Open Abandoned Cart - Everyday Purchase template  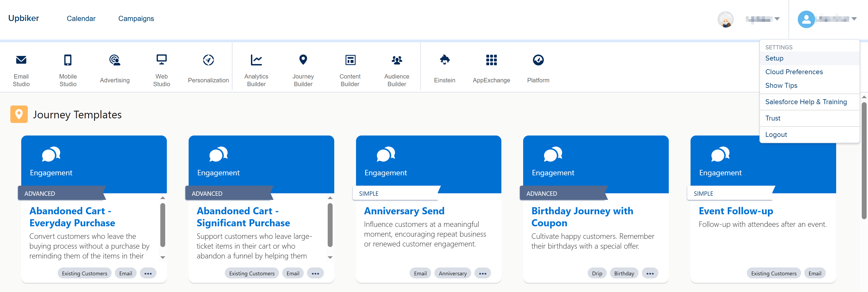point(72,217)
